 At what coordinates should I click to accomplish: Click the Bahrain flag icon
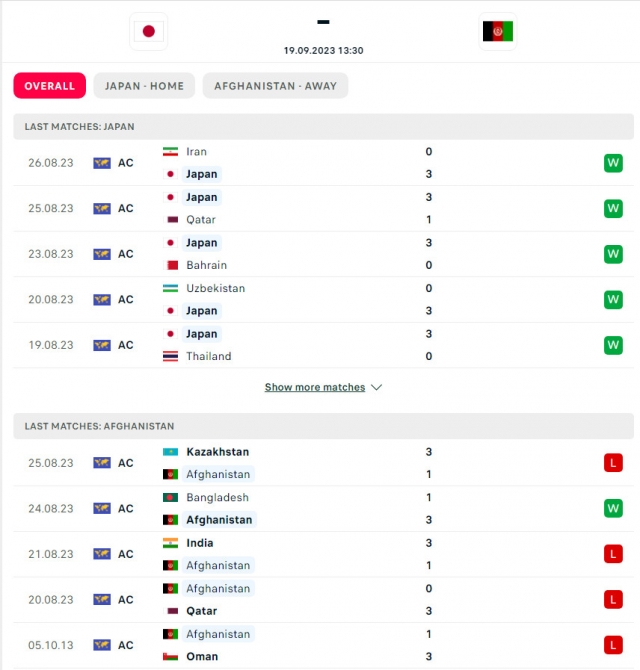point(170,265)
